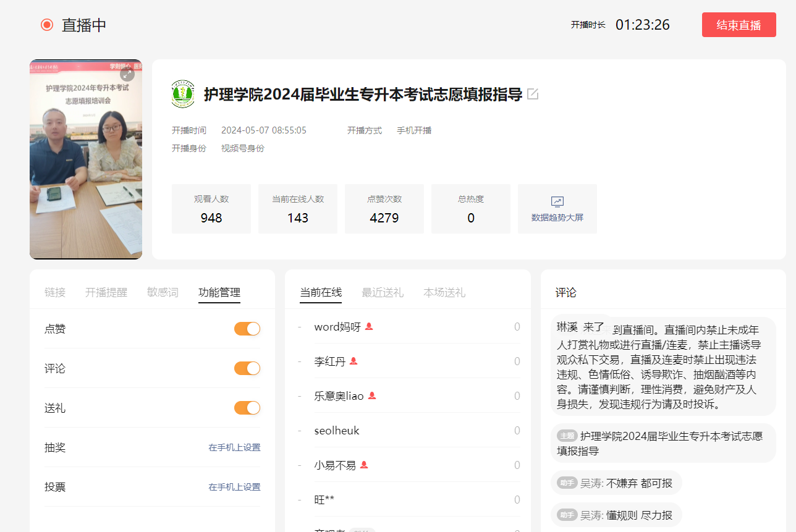Viewport: 796px width, 532px height.
Task: Click the edit pencil icon beside livestream title
Action: tap(533, 95)
